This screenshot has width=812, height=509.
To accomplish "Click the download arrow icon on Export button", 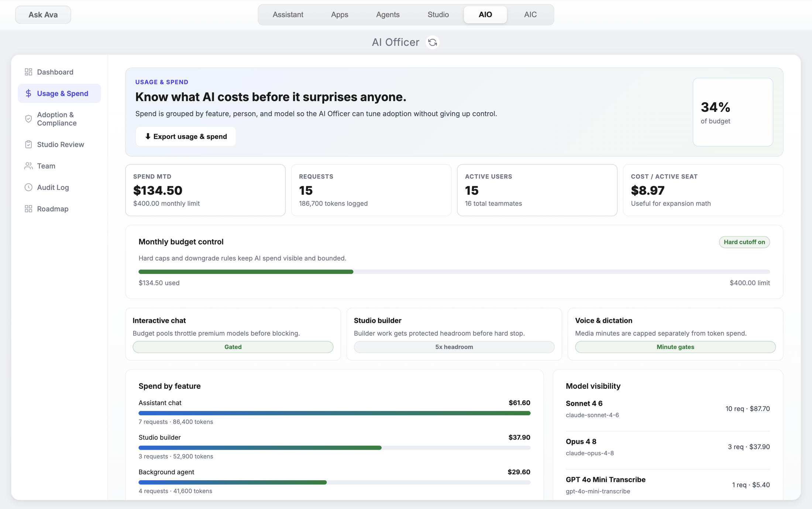I will (x=148, y=136).
